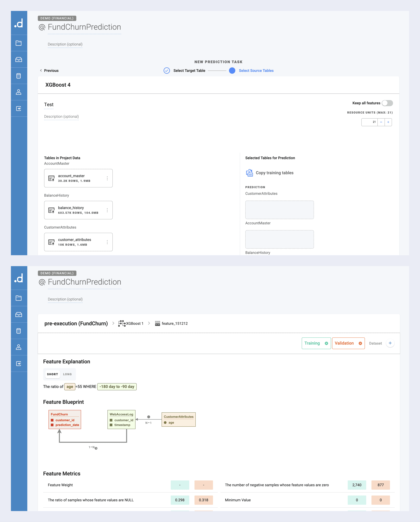Click the feature_151212 numeric icon

coord(157,323)
